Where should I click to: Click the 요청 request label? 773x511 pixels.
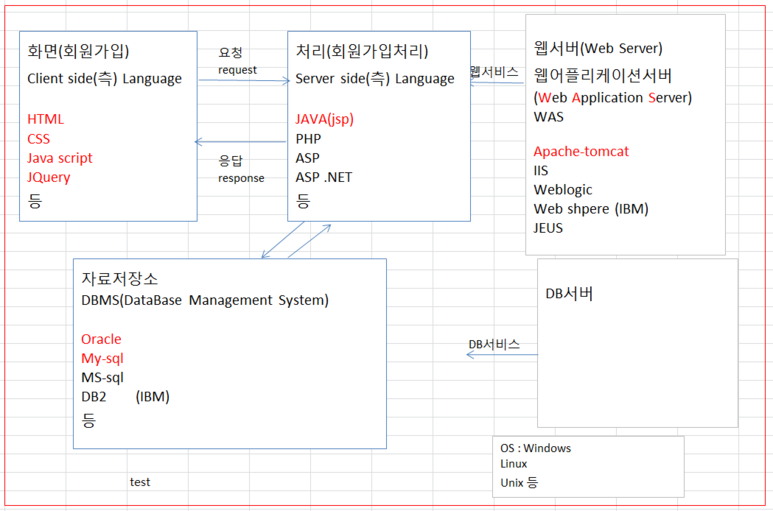click(237, 61)
